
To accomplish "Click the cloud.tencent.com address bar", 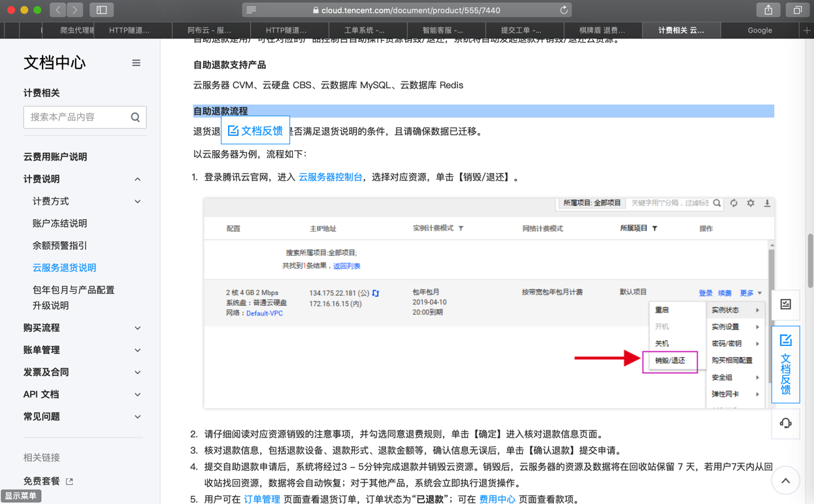I will pyautogui.click(x=406, y=10).
